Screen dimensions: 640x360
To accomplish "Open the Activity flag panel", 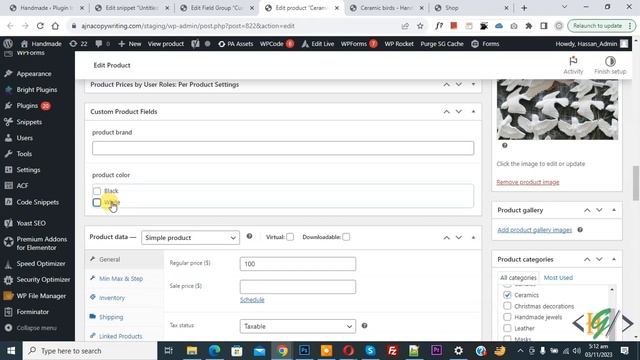I will (573, 65).
